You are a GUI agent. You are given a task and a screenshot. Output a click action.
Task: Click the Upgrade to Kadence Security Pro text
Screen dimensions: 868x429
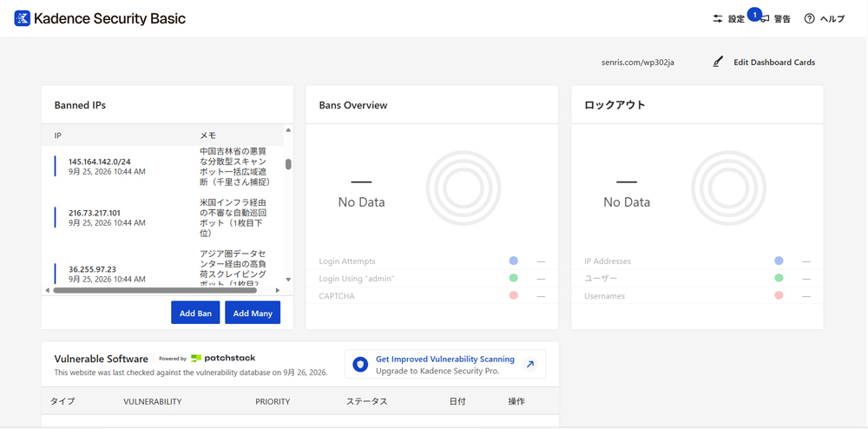pos(437,371)
